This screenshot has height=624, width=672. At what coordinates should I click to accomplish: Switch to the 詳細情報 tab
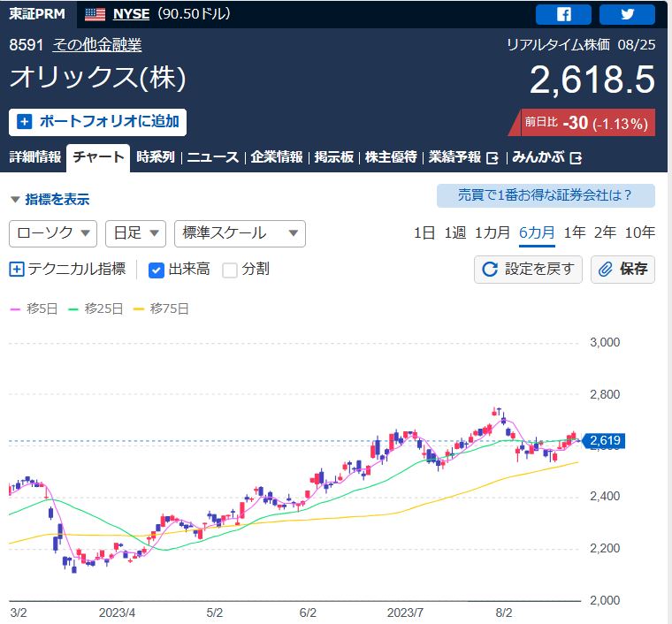[x=35, y=157]
